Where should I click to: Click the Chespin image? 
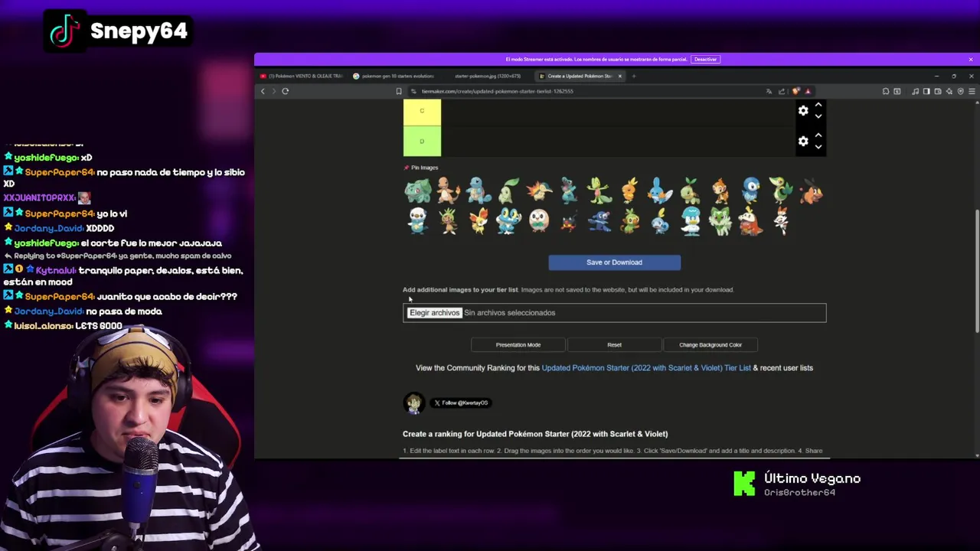449,220
